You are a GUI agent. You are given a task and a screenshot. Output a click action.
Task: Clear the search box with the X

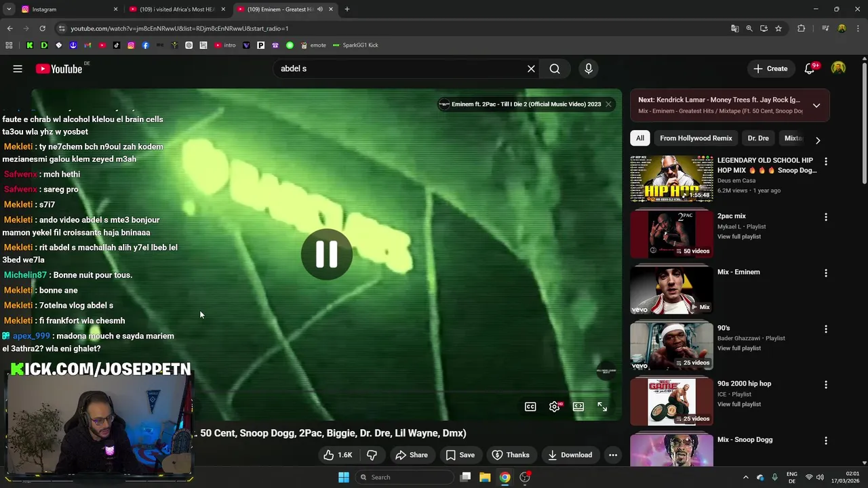(x=531, y=68)
